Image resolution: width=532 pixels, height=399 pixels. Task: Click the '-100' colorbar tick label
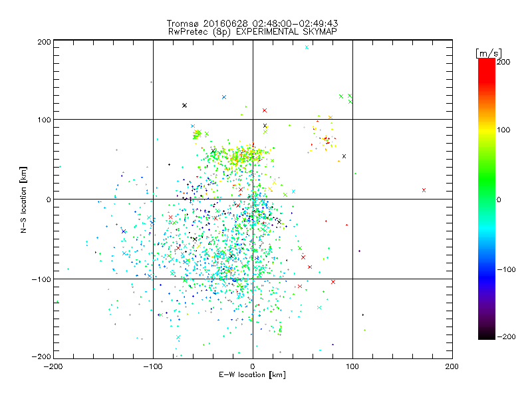pyautogui.click(x=506, y=269)
